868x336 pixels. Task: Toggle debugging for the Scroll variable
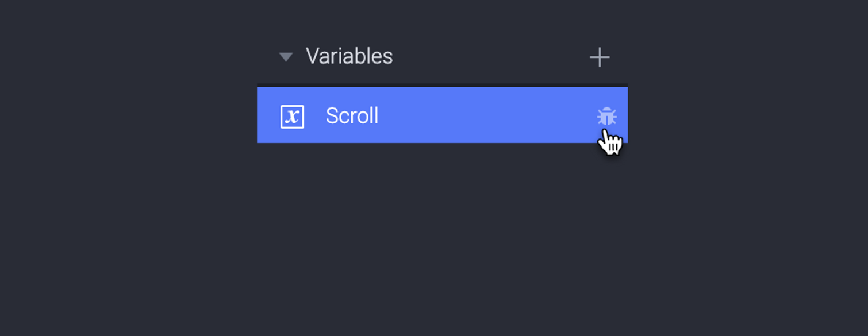coord(606,117)
